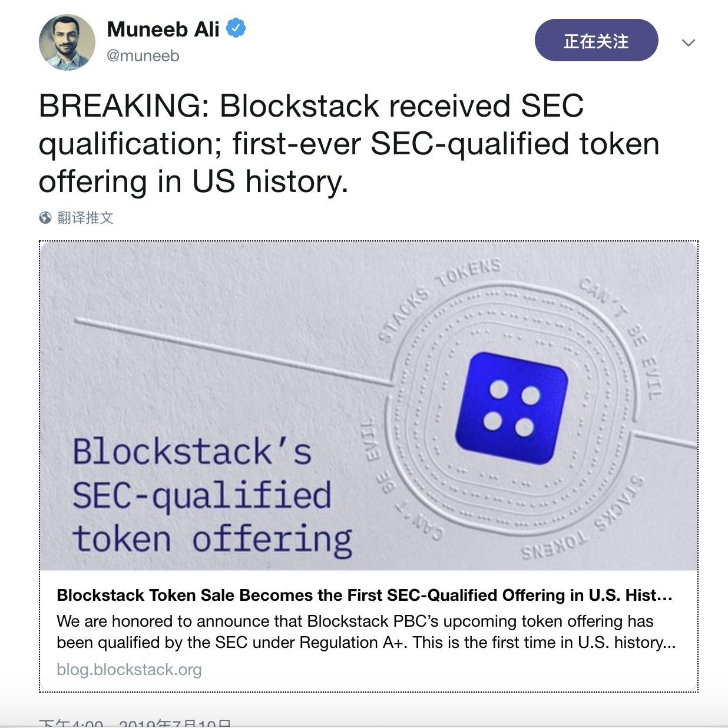Click the blue Blockstack dice logo

coord(511,408)
